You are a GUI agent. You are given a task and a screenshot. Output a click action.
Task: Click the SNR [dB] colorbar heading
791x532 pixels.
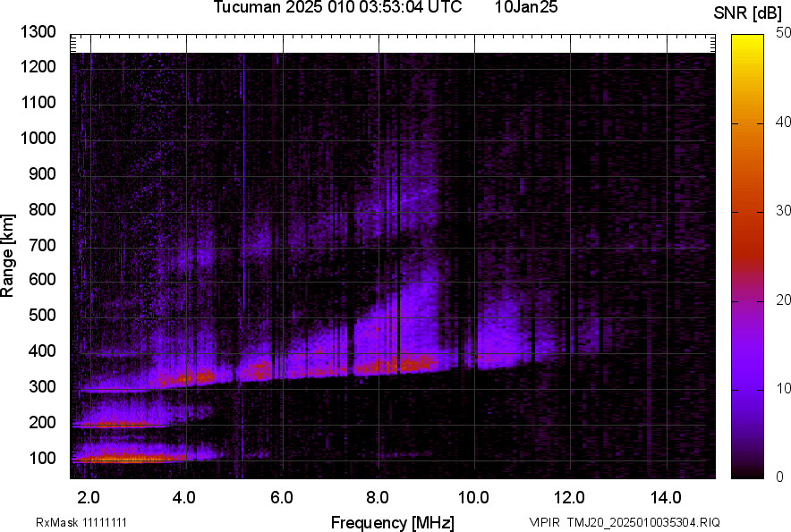point(748,13)
